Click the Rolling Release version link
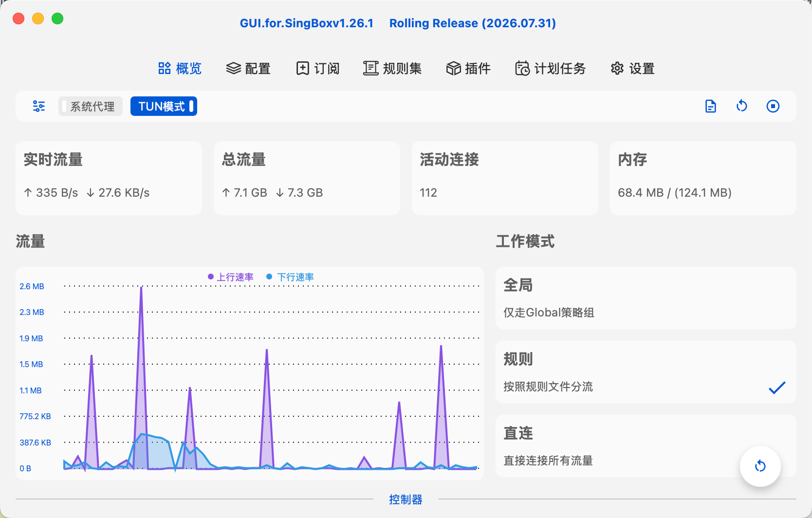 pos(473,23)
